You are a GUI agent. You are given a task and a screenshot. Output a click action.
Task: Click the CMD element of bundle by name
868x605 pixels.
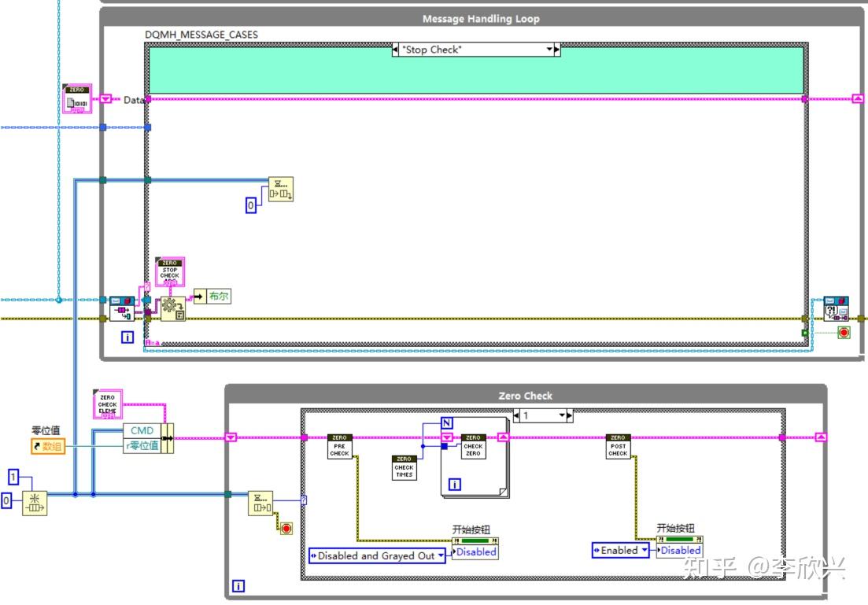pyautogui.click(x=142, y=430)
